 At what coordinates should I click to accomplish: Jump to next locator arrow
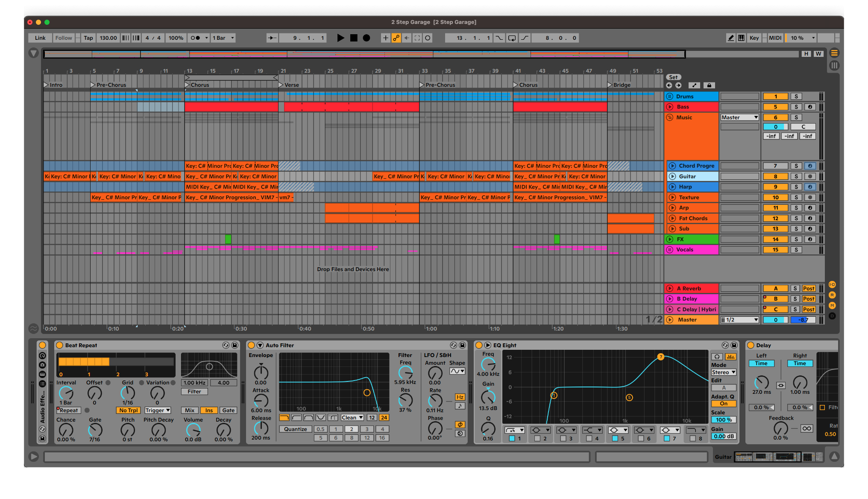click(678, 86)
